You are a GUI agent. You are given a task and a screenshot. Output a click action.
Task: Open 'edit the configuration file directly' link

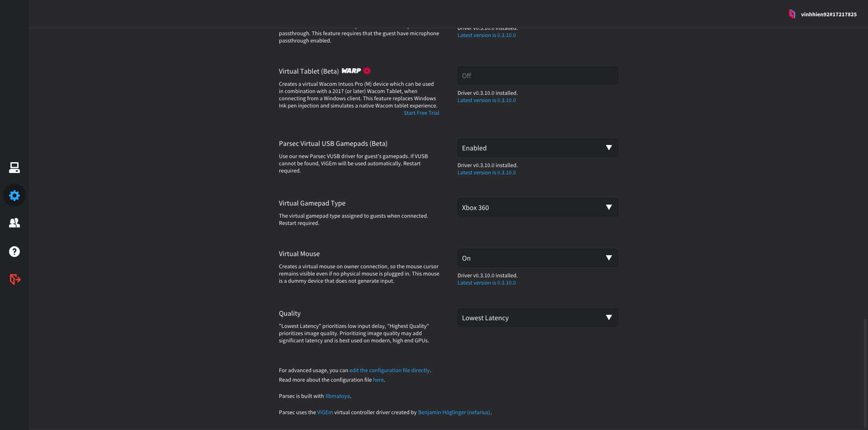pos(389,370)
